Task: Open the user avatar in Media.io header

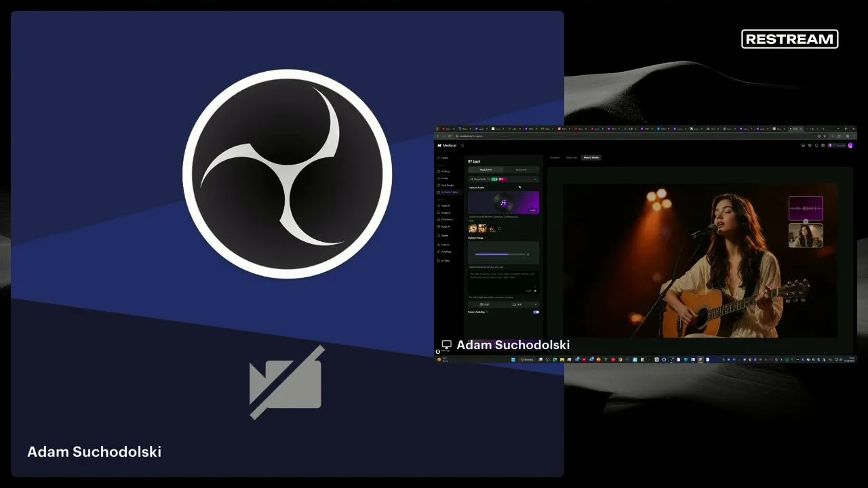Action: 850,146
